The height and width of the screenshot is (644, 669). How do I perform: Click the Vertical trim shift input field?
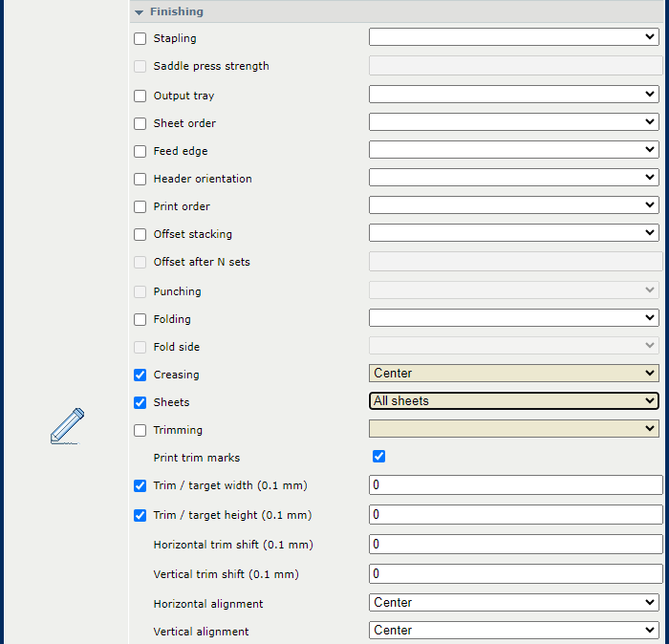tap(515, 574)
